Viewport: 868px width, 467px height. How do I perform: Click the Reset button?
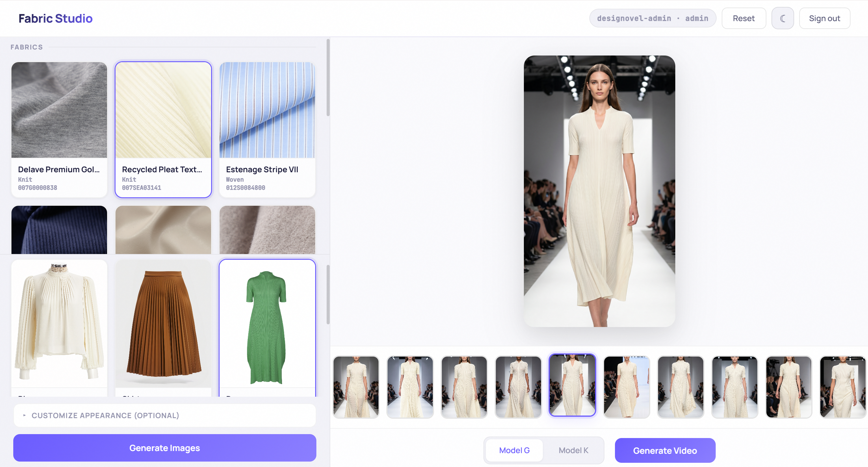point(744,18)
